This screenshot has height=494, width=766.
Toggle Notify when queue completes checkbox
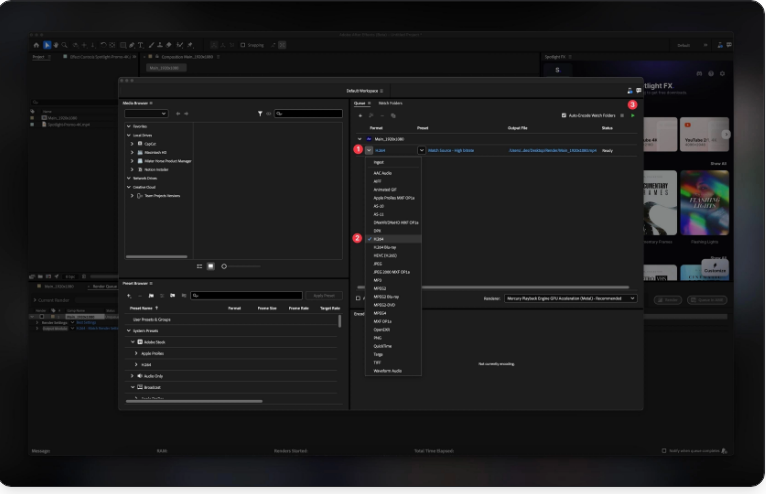point(664,451)
